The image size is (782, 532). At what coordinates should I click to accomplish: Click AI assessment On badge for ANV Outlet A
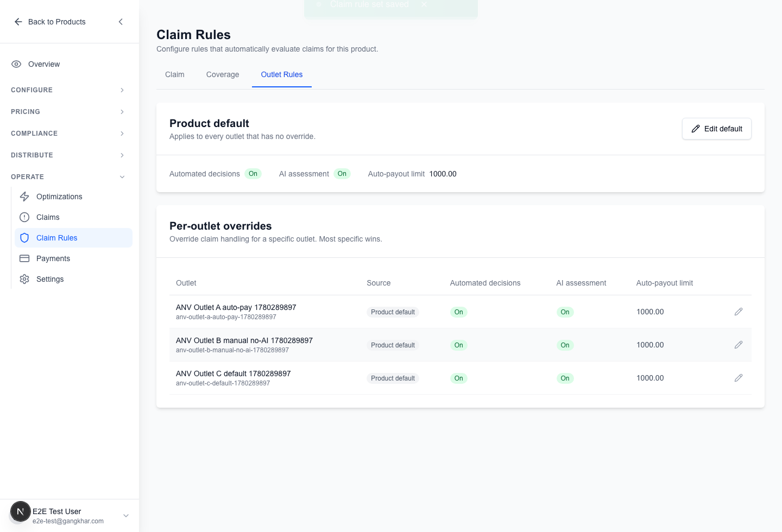[x=565, y=312]
